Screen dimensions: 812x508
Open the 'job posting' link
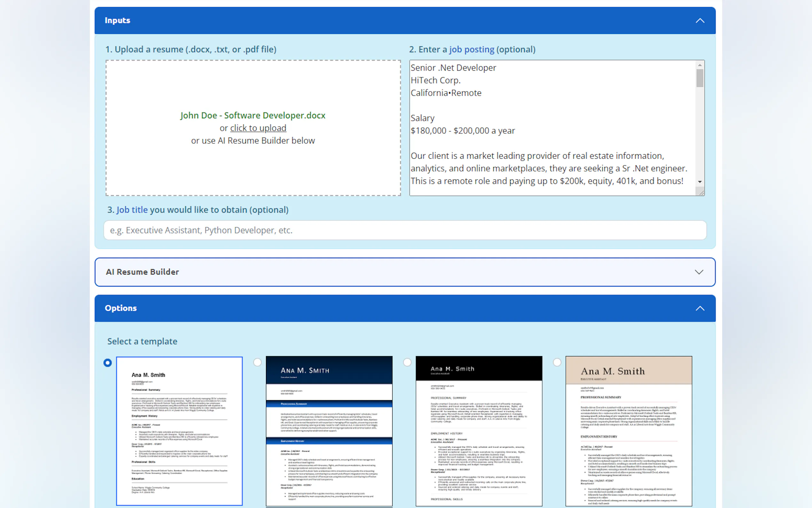[471, 49]
